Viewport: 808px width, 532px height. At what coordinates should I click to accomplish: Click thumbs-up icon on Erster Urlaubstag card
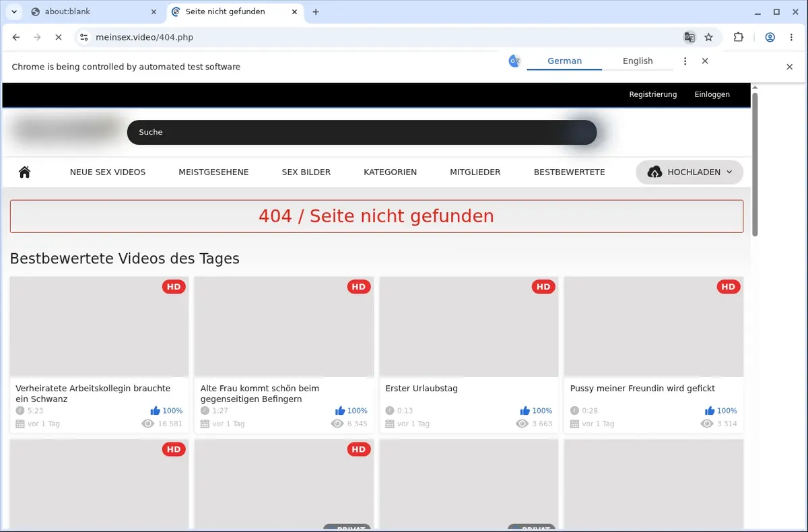pos(525,410)
